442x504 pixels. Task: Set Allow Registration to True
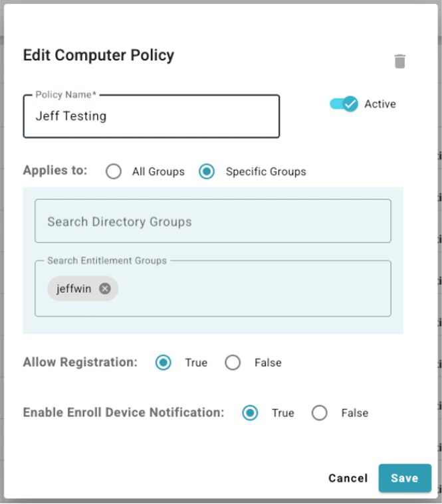click(x=164, y=363)
